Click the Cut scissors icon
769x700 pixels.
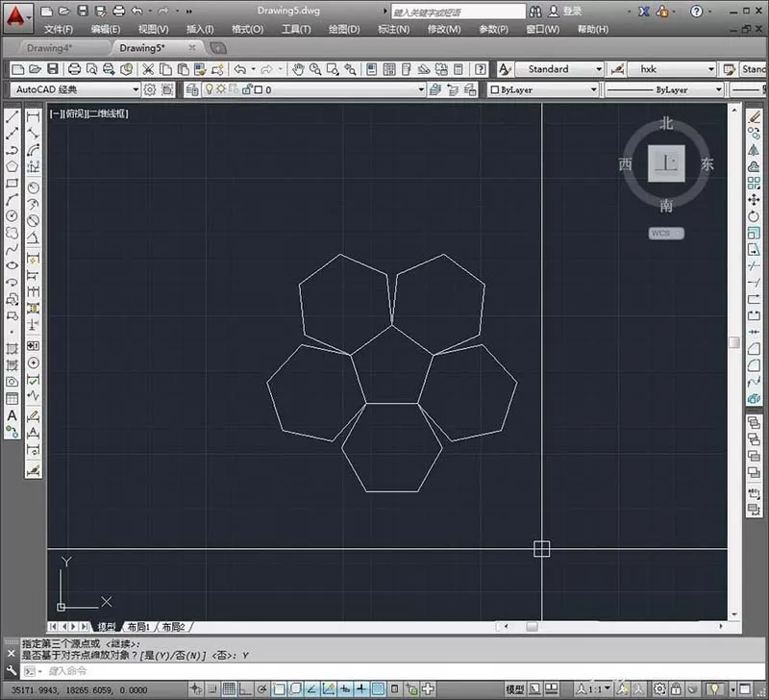tap(148, 69)
